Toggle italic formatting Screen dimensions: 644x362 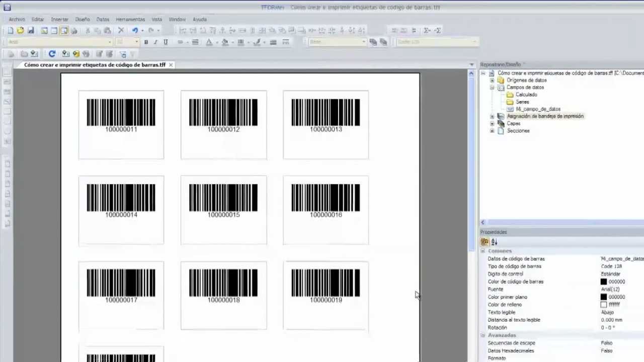point(155,42)
